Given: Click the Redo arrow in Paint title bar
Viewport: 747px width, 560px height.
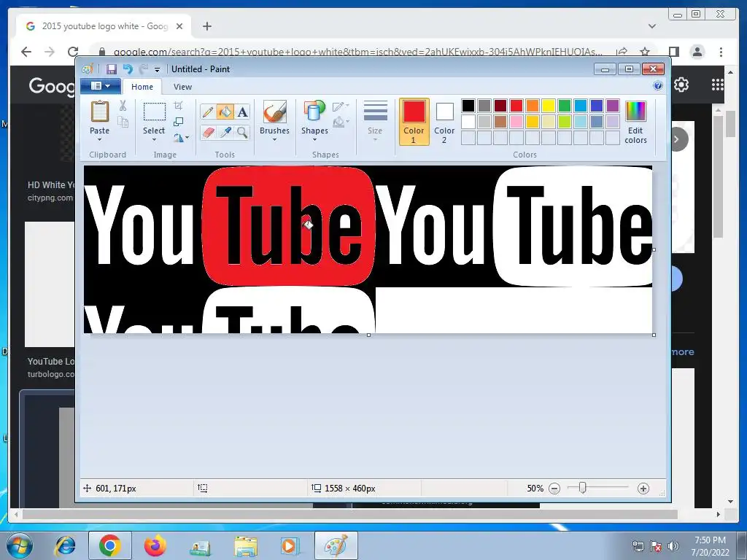Looking at the screenshot, I should tap(144, 69).
